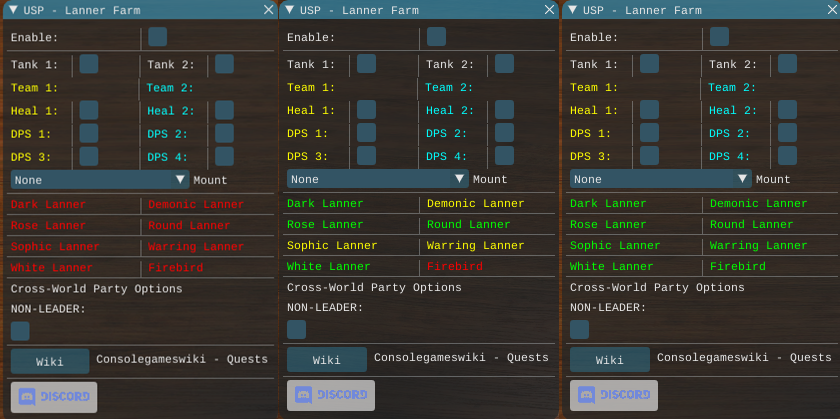The width and height of the screenshot is (840, 419).
Task: Collapse the left Lanner Farm window triangle
Action: coord(13,10)
